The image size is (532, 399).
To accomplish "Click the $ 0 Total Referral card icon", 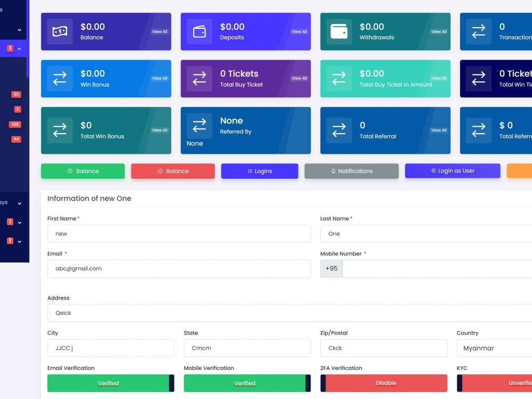I will [x=479, y=130].
